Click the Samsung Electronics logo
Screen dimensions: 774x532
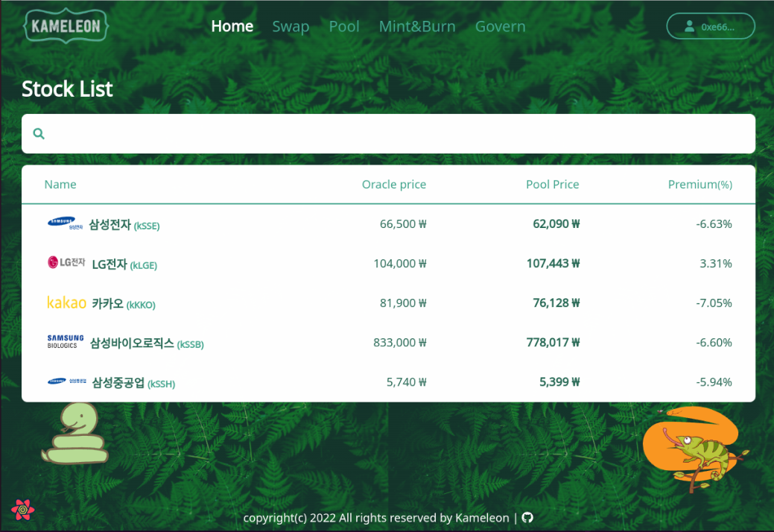click(x=65, y=223)
